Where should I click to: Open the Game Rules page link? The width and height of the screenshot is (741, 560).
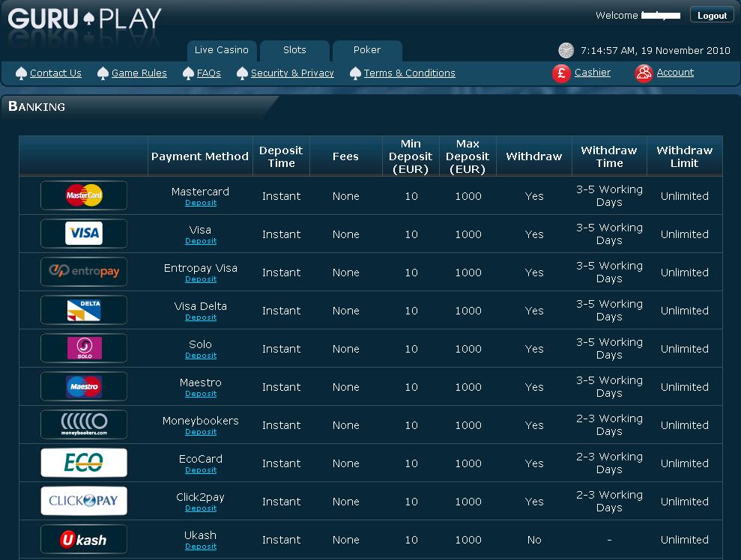pos(139,73)
